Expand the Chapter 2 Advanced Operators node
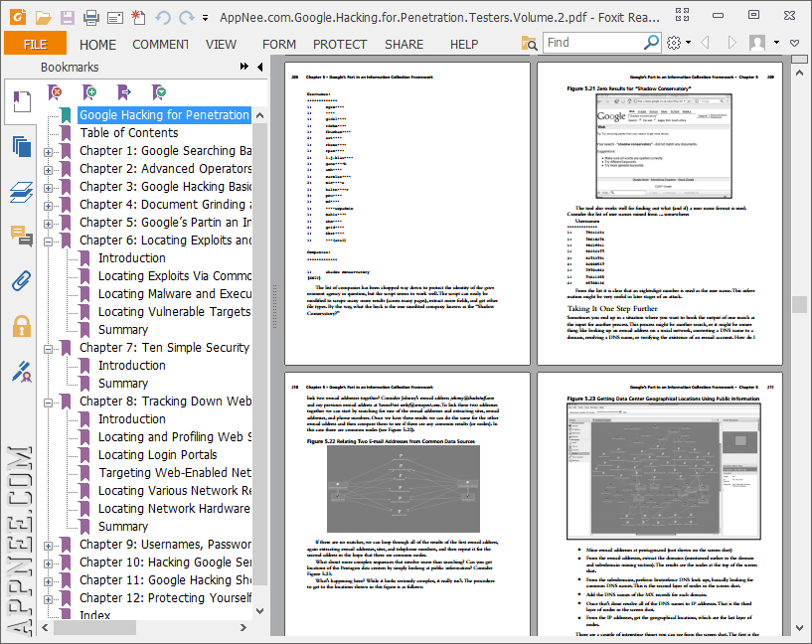 click(48, 170)
